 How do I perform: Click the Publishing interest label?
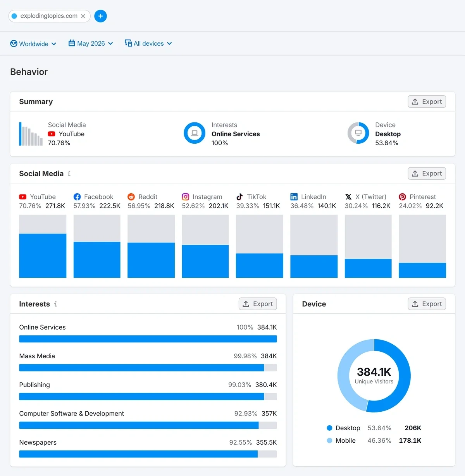pyautogui.click(x=34, y=385)
